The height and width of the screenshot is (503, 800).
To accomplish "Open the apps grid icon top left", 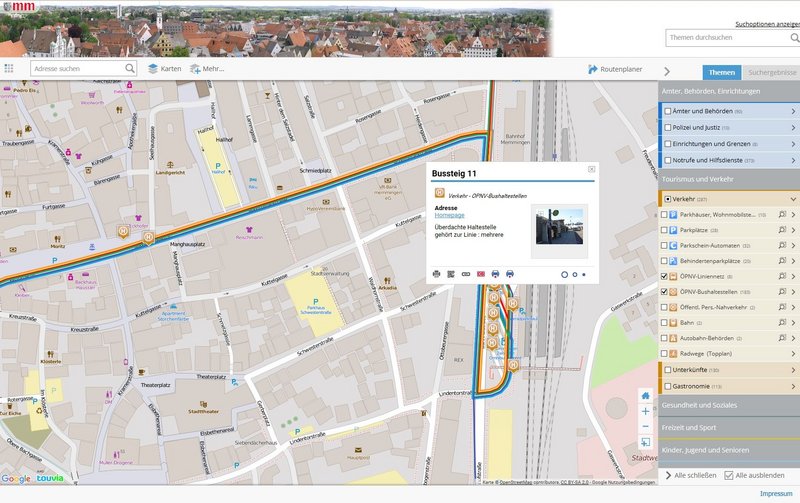I will pos(9,69).
